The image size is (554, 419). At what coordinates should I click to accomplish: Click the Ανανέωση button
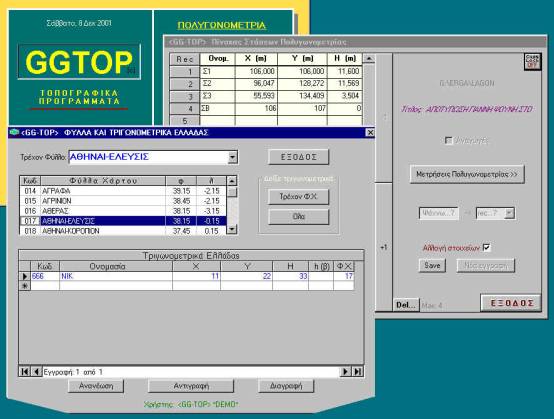pyautogui.click(x=96, y=386)
